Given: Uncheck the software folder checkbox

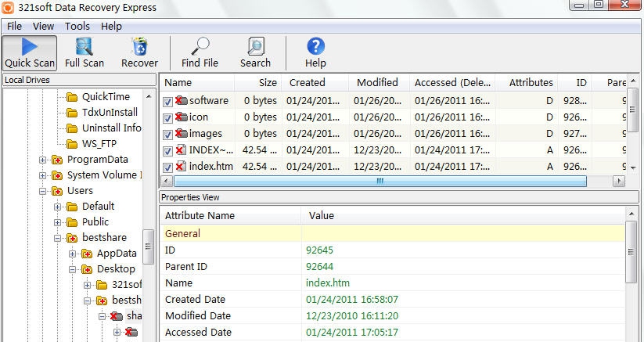Looking at the screenshot, I should (168, 101).
